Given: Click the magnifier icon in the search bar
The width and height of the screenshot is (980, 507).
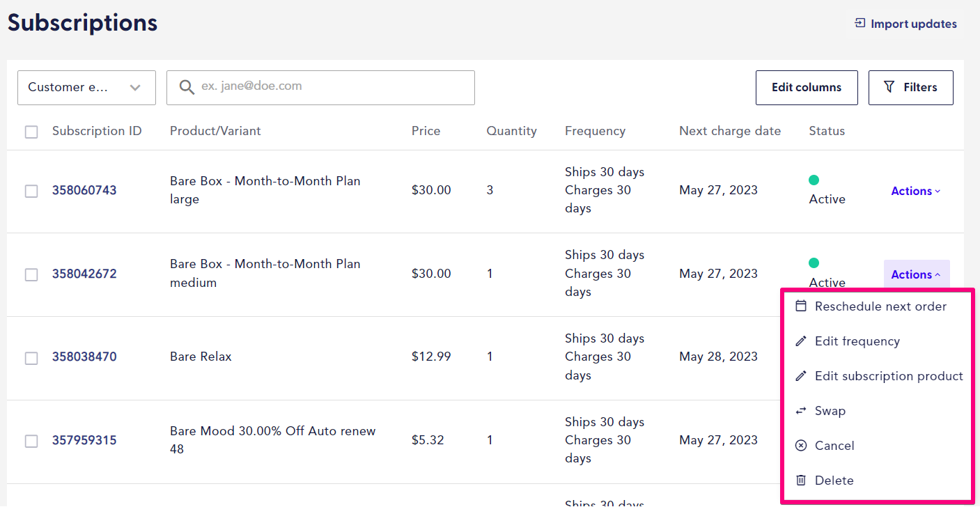Looking at the screenshot, I should (x=186, y=86).
